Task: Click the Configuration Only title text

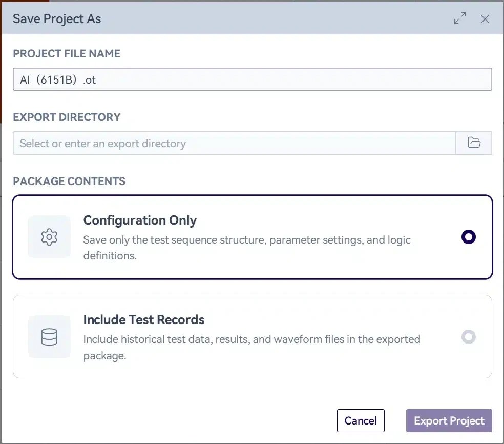Action: pos(140,220)
